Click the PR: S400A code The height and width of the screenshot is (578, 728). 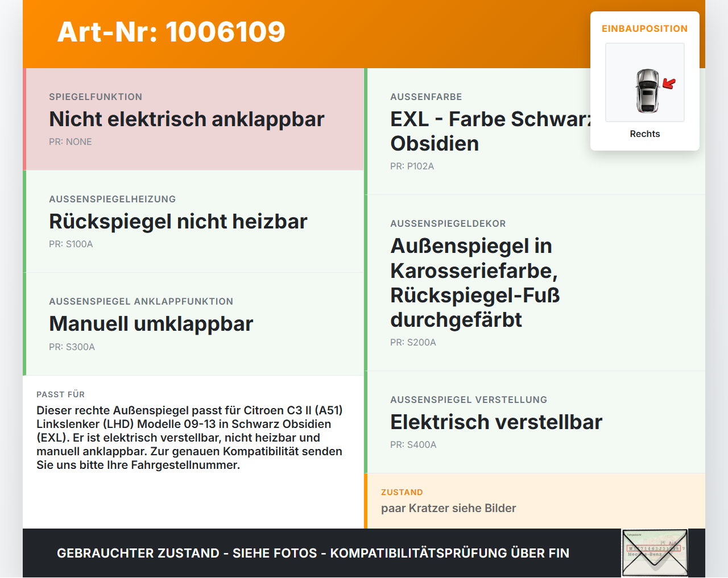(x=413, y=444)
